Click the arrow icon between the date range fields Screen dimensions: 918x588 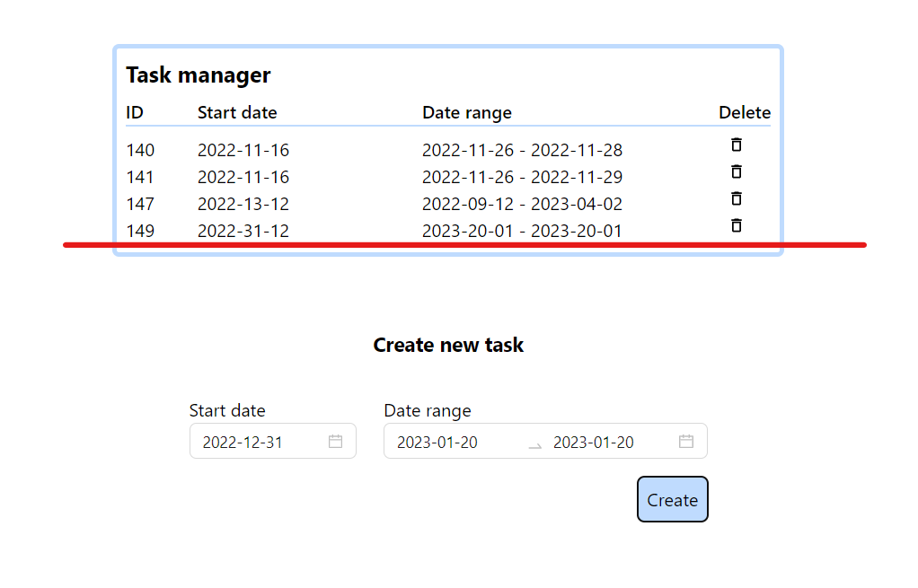point(533,443)
